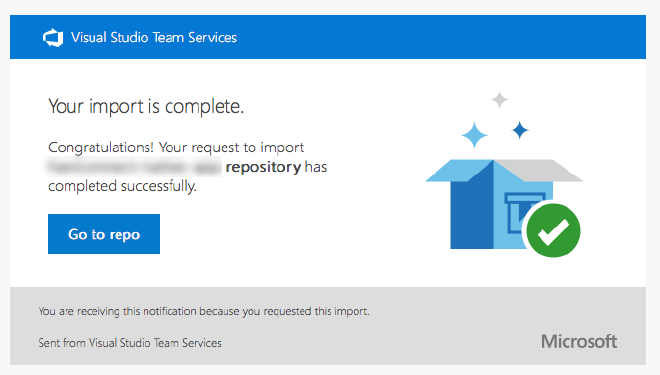Screen dimensions: 660x375
Task: Click the notification reason footer text
Action: click(204, 311)
